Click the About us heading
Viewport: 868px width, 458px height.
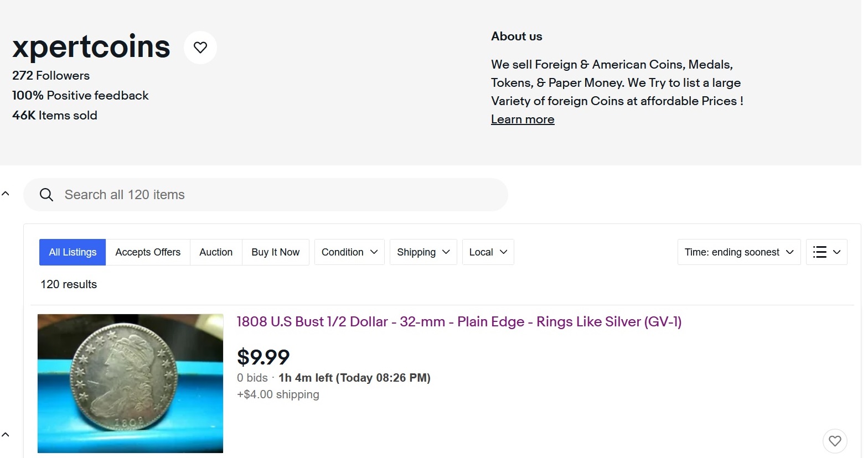(x=516, y=37)
